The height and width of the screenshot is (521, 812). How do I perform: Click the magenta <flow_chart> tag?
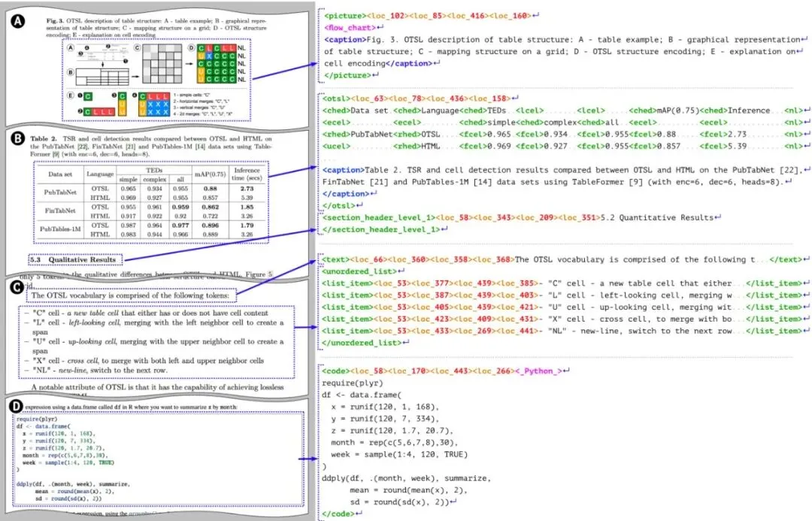(350, 28)
